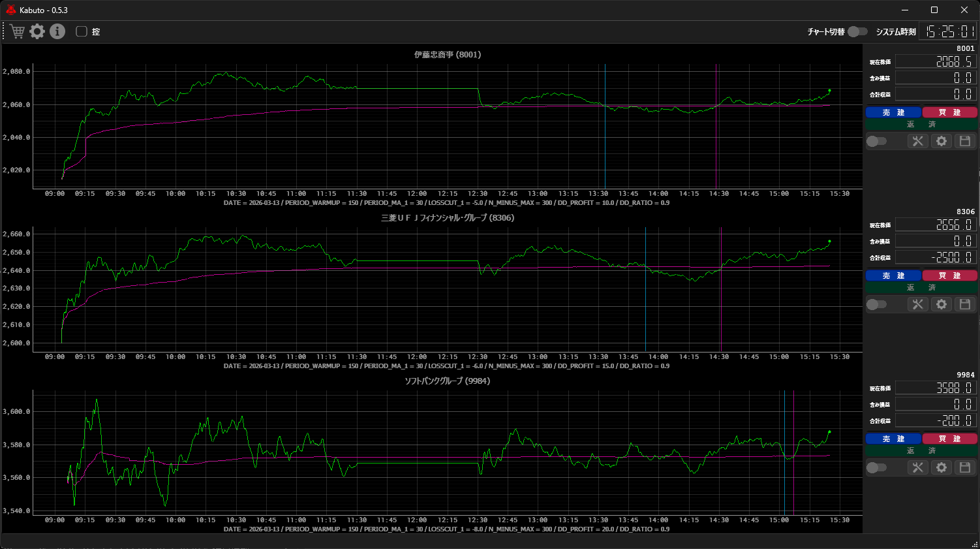
Task: Click the 8306 current price display 2656.0
Action: pos(936,225)
